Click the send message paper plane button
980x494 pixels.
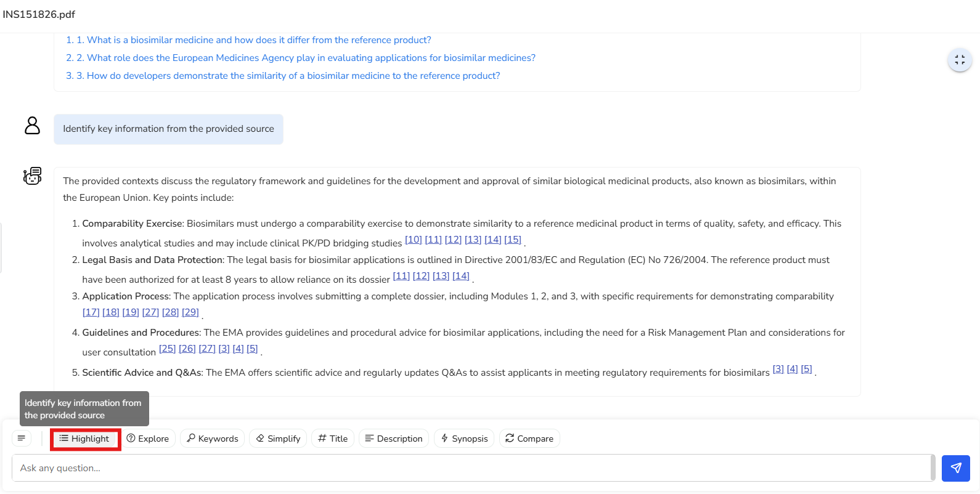point(955,468)
